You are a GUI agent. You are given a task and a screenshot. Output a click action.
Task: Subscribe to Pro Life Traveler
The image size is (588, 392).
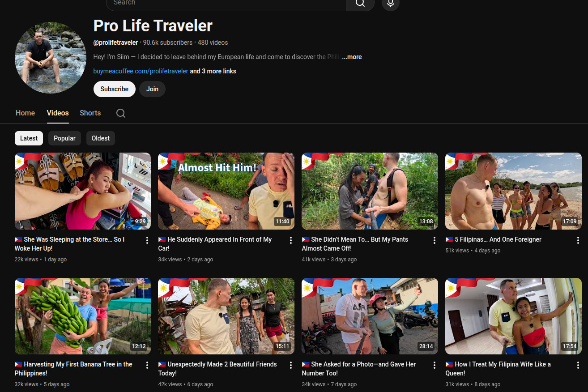click(x=115, y=89)
